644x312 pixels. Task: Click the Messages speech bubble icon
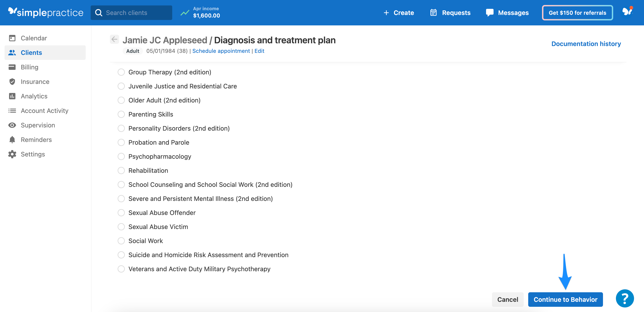pyautogui.click(x=489, y=12)
